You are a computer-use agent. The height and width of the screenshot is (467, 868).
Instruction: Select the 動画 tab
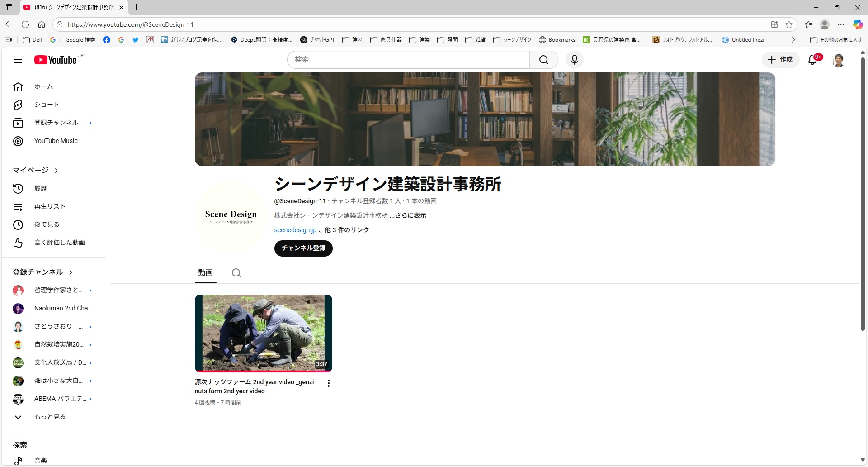coord(205,272)
